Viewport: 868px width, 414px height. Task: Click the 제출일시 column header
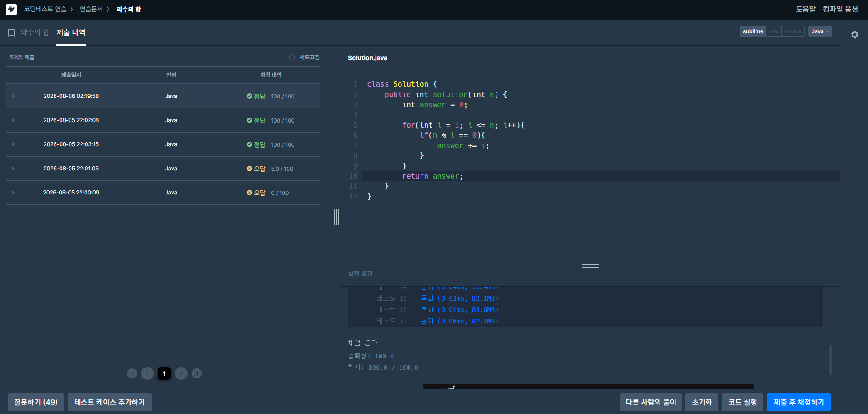pyautogui.click(x=71, y=75)
